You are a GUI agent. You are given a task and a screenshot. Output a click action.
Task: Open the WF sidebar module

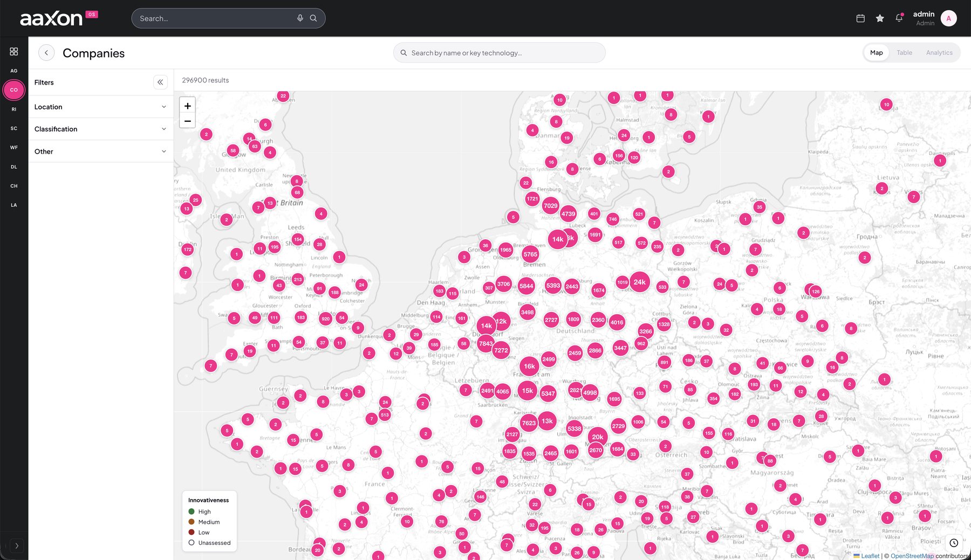pos(14,148)
